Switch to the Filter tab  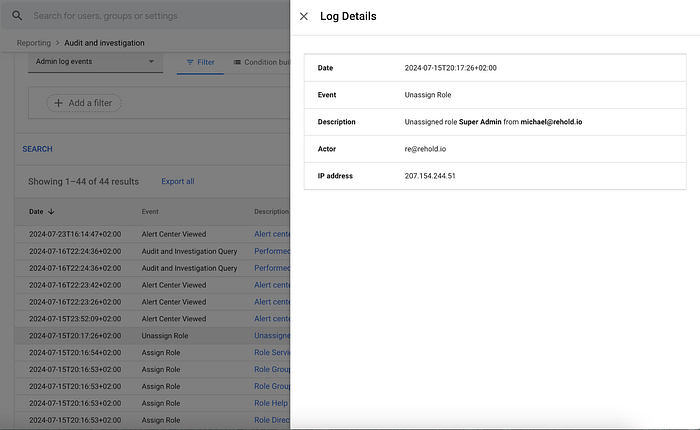[x=200, y=62]
